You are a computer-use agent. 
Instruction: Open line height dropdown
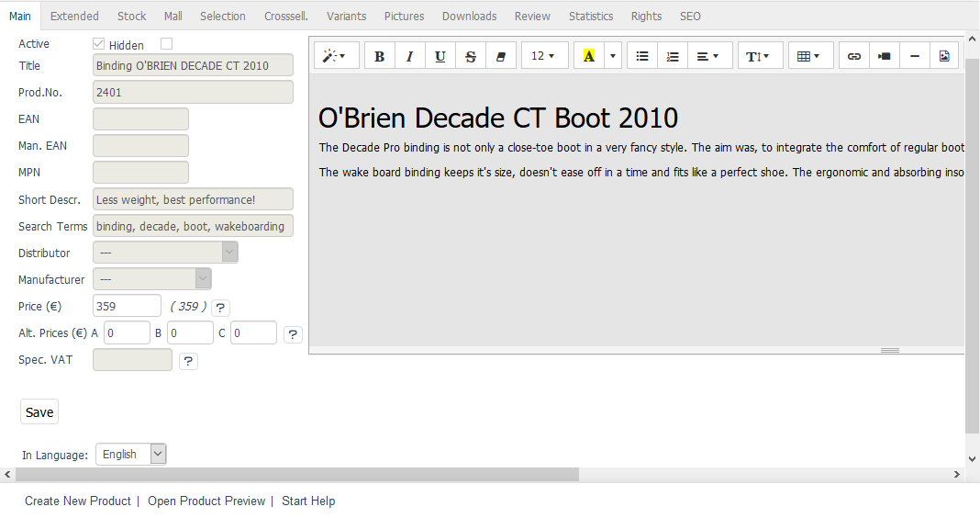760,56
